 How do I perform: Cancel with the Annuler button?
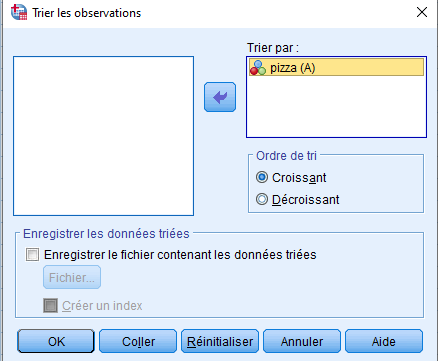tap(302, 341)
